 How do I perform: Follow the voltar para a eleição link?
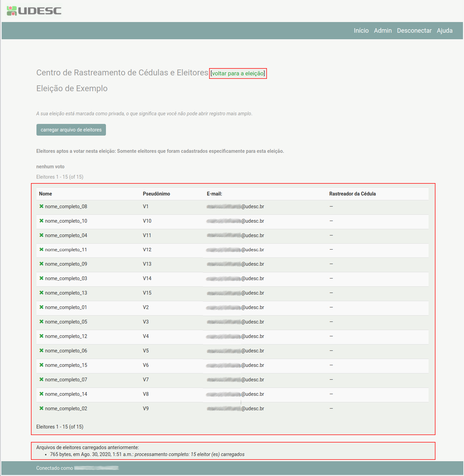pos(238,73)
